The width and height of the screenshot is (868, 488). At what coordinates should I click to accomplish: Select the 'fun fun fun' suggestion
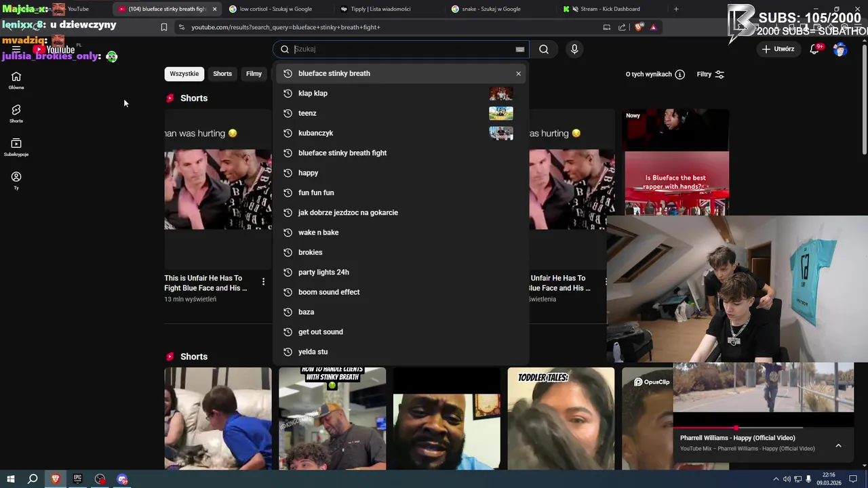[401, 192]
